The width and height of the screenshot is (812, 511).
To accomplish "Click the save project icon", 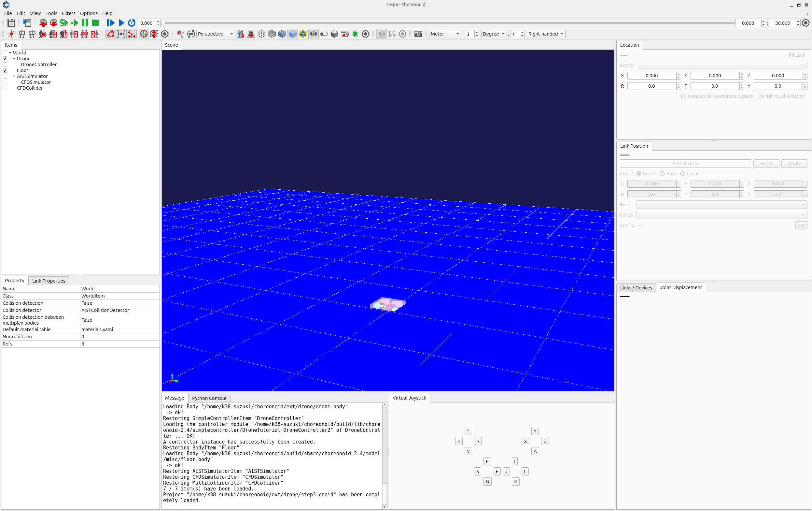I will [11, 23].
